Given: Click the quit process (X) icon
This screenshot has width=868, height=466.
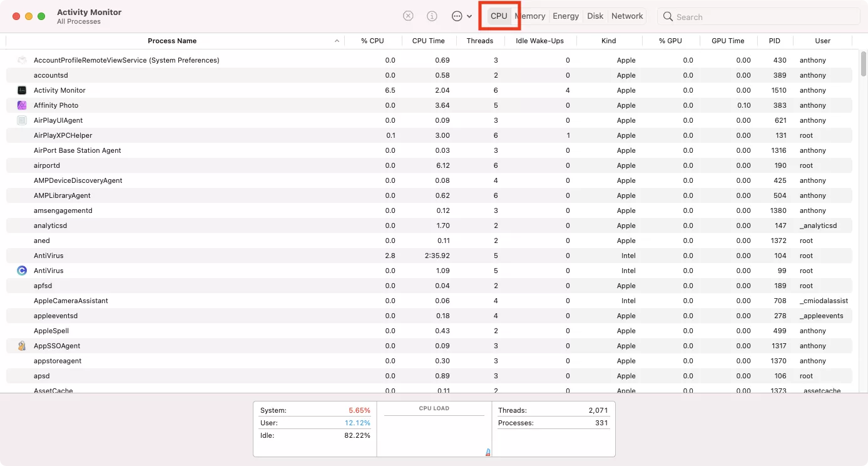Looking at the screenshot, I should pyautogui.click(x=409, y=16).
